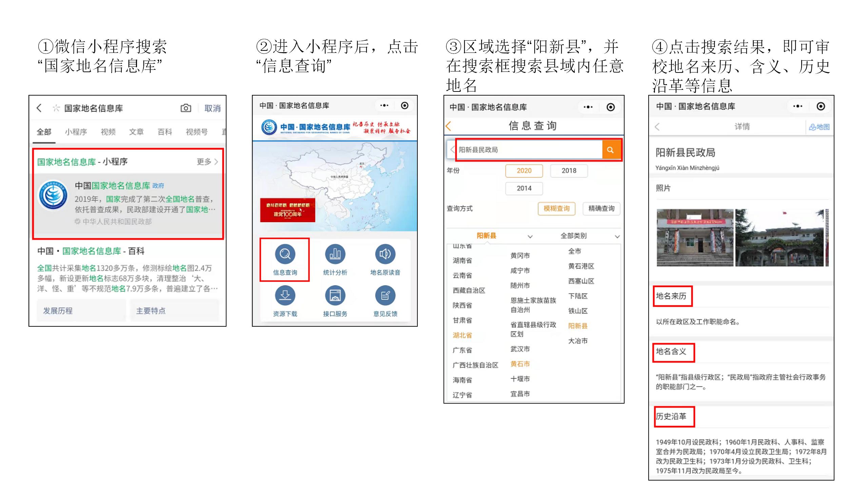
Task: Tap the camera icon in search bar
Action: [185, 108]
